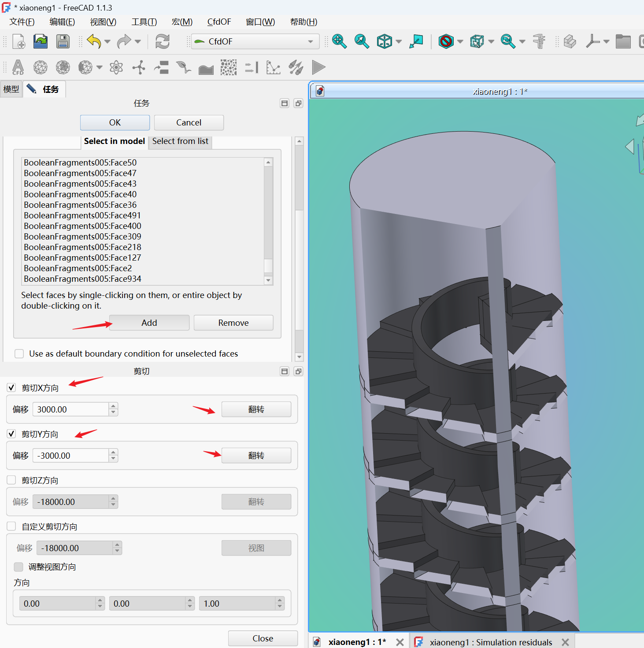The width and height of the screenshot is (644, 648).
Task: Open the CfdOF menu in menu bar
Action: pyautogui.click(x=219, y=22)
